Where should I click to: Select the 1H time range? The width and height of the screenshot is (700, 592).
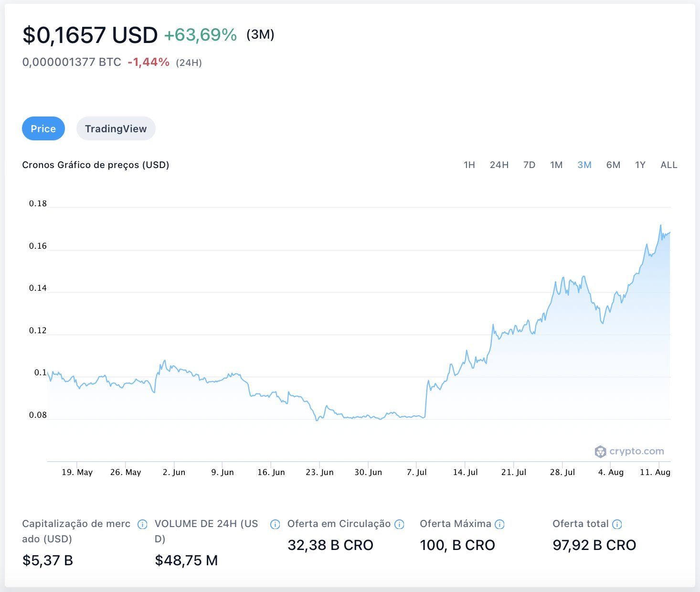469,165
